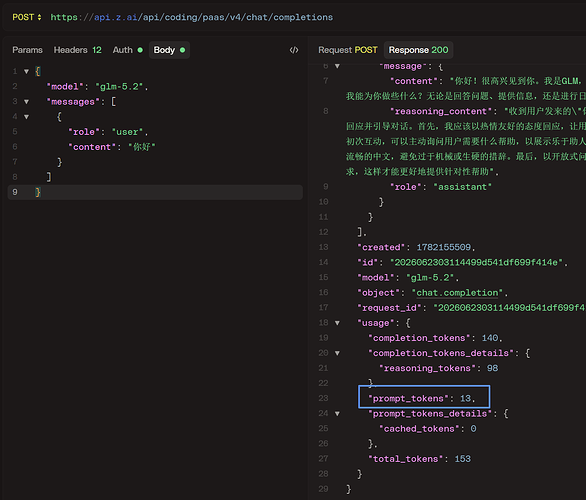Collapse the response message object fold arrow
The image size is (586, 500).
337,66
